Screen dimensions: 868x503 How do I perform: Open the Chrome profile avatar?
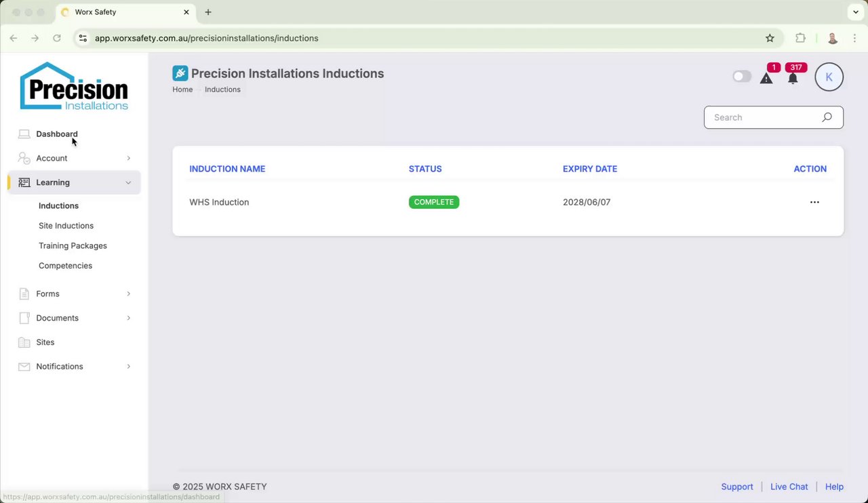[x=833, y=38]
